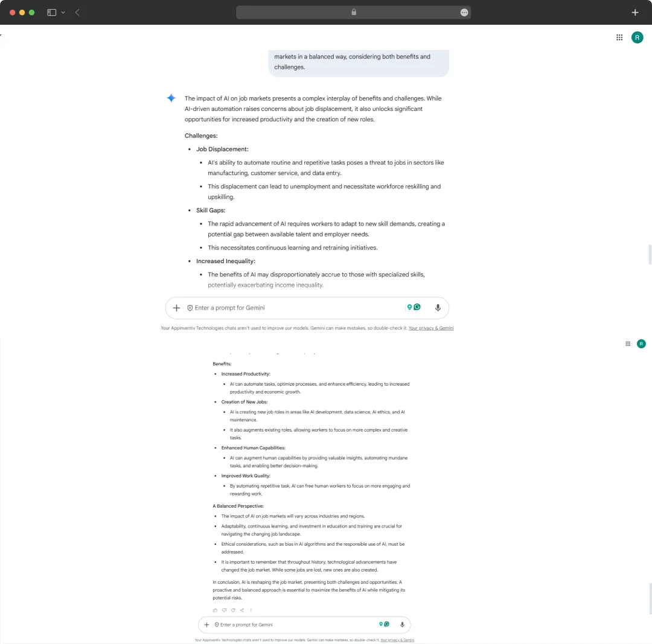Click the lock icon in the address bar
Screen dimensions: 652x644
tap(354, 12)
